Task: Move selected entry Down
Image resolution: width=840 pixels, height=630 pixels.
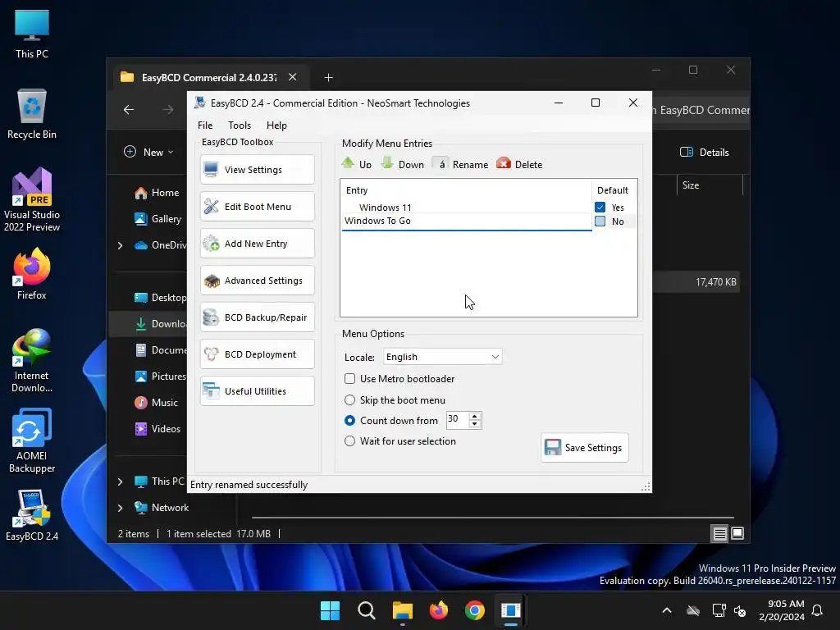Action: click(402, 164)
